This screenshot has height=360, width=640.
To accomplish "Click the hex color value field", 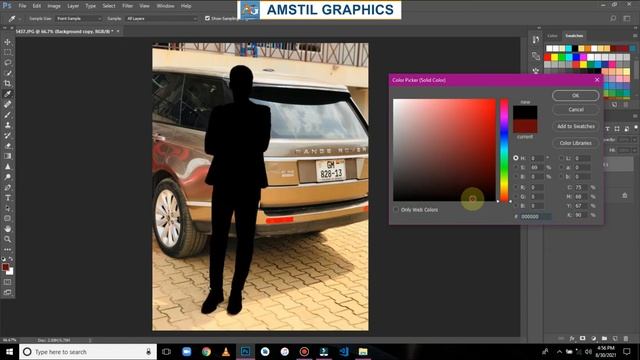I will pos(536,216).
